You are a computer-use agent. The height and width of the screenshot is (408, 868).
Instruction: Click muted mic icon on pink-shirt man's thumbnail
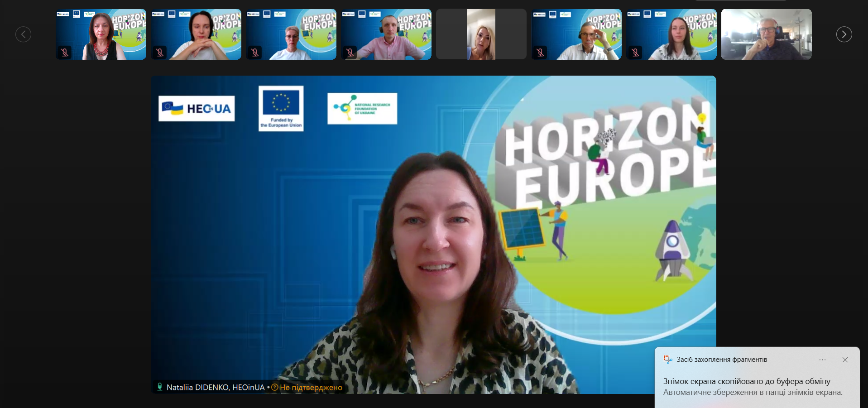pos(350,53)
